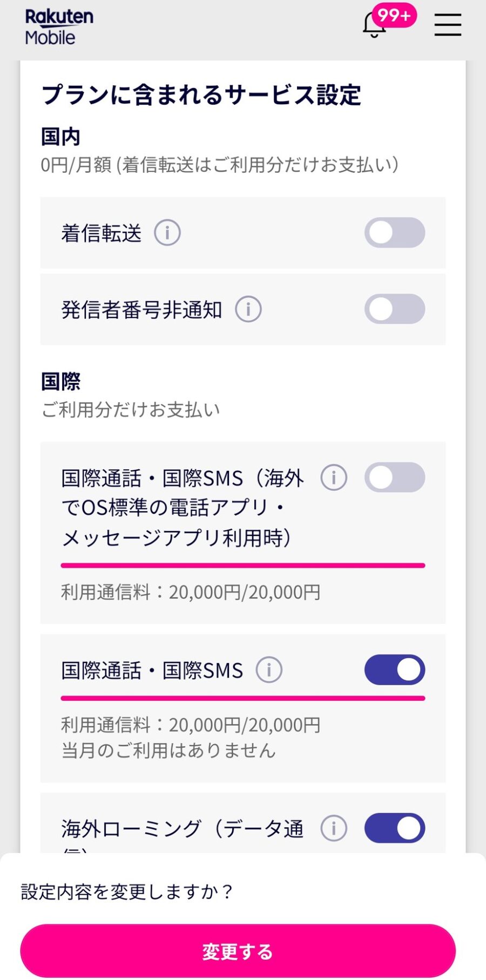Enable 国際通話・国際SMS（海外でOS標準アプリ利用時） toggle

(x=395, y=477)
